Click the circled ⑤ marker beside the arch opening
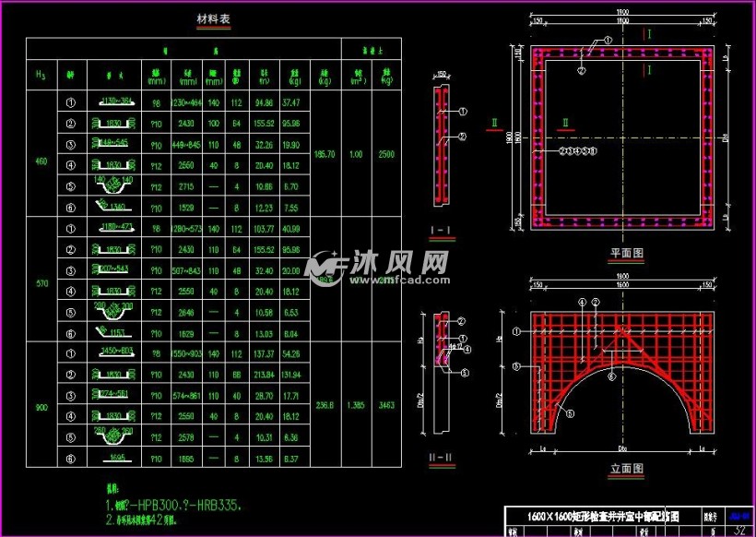 coord(570,414)
